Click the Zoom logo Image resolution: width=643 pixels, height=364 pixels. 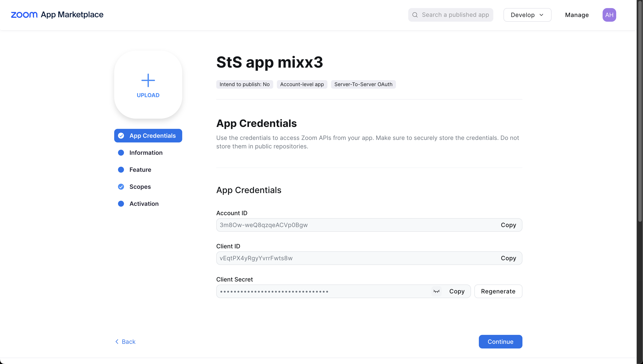(24, 15)
